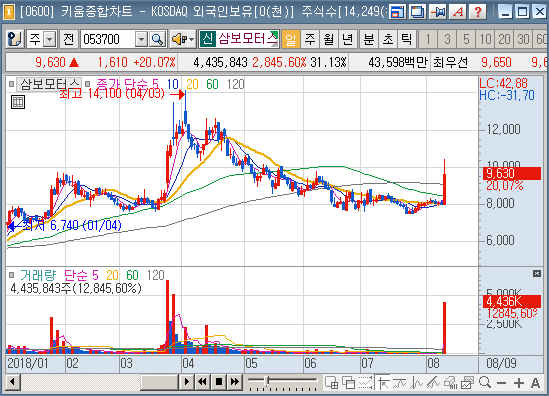Click the zigzag line chart icon on bottom toolbar
549x396 pixels.
[x=416, y=383]
